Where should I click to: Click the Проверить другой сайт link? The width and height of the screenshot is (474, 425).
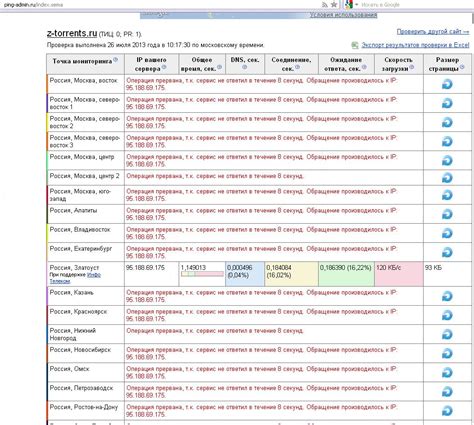[x=433, y=32]
